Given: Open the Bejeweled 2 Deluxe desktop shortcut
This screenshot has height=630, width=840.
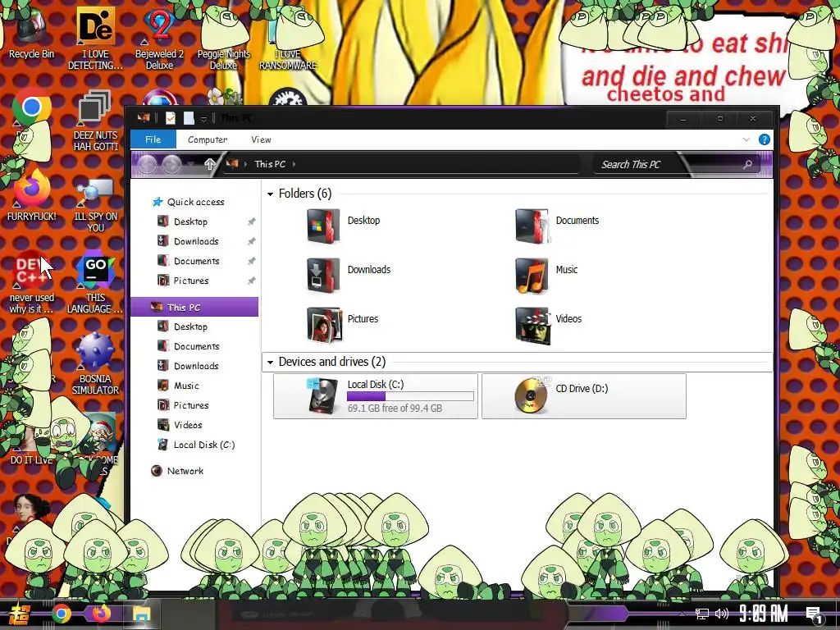Looking at the screenshot, I should 159,39.
